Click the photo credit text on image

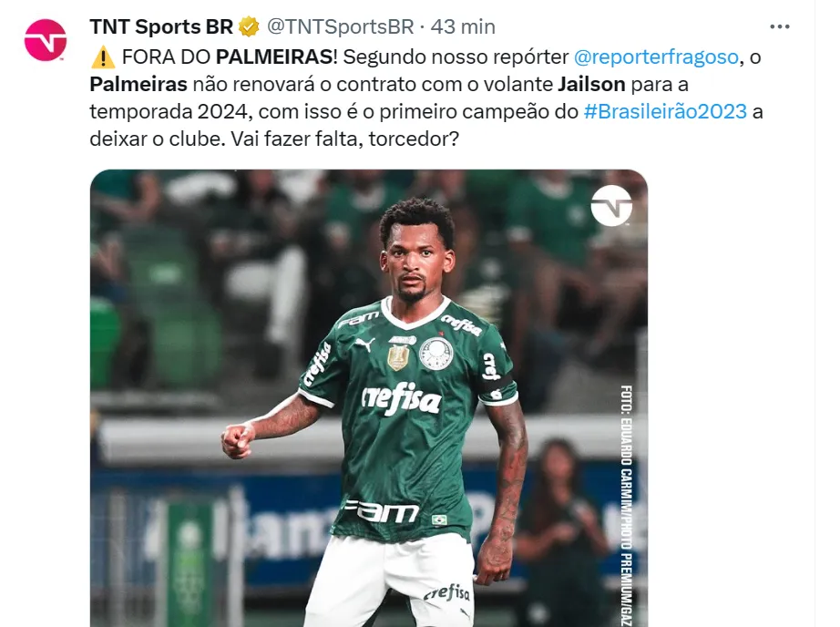pyautogui.click(x=626, y=505)
